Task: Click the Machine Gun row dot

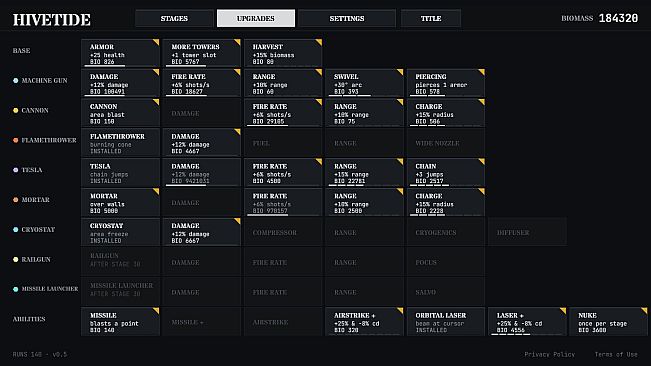Action: 15,81
